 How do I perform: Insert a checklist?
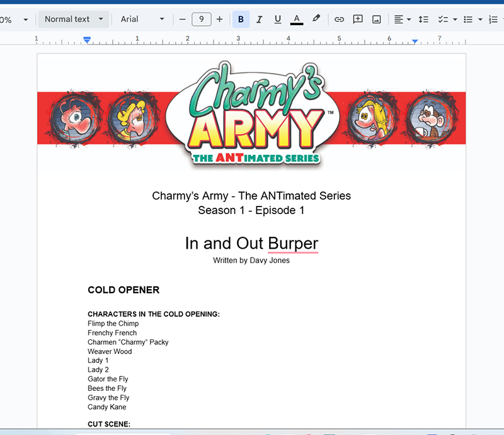443,20
